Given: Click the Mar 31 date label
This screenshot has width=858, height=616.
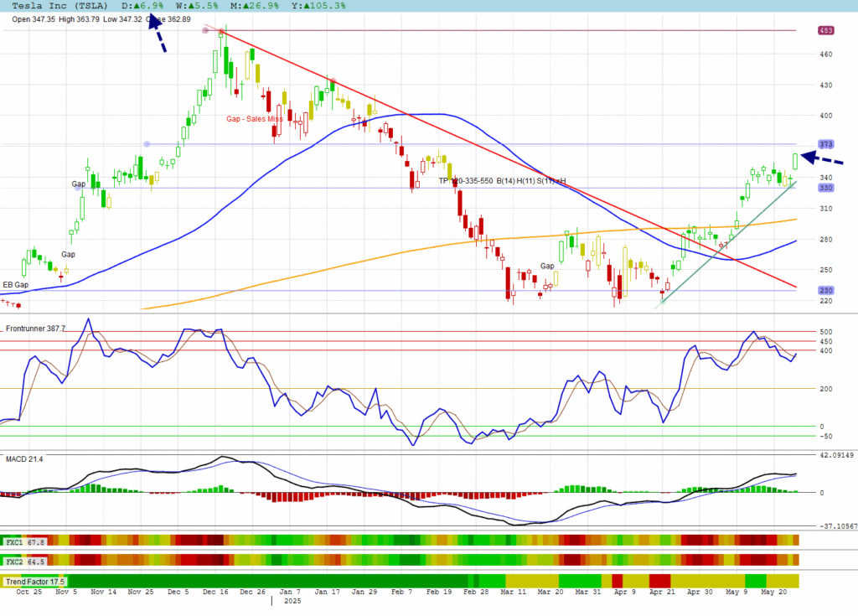Looking at the screenshot, I should tap(587, 592).
